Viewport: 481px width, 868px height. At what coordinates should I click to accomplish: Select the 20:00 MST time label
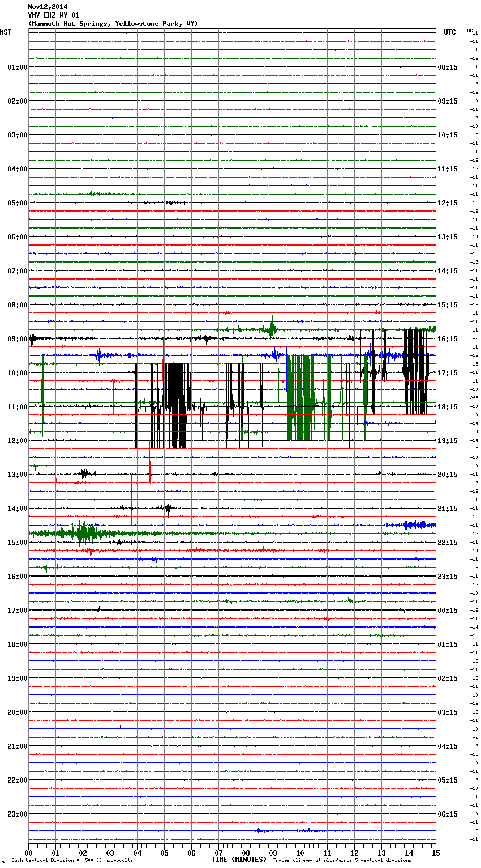(x=17, y=712)
